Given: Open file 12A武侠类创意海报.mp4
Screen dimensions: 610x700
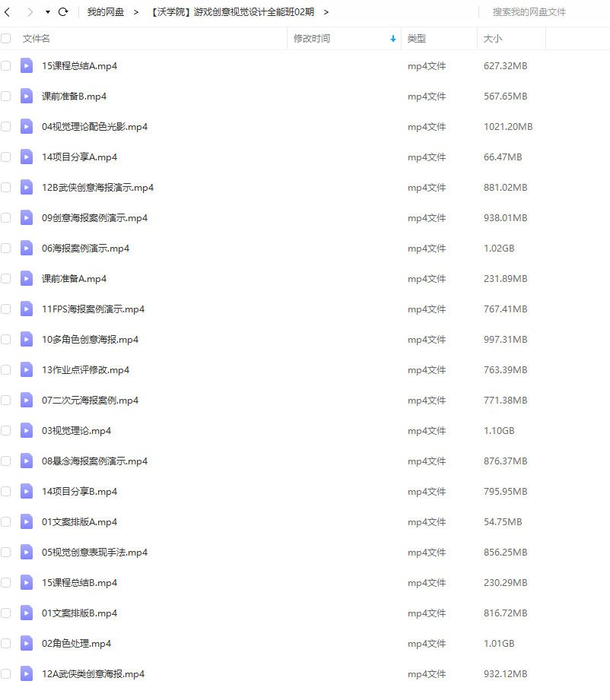Looking at the screenshot, I should (93, 673).
